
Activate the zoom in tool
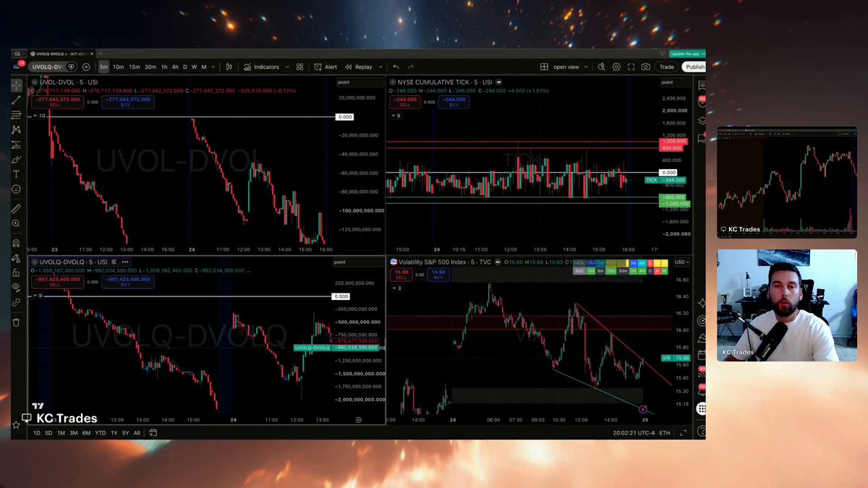tap(16, 223)
